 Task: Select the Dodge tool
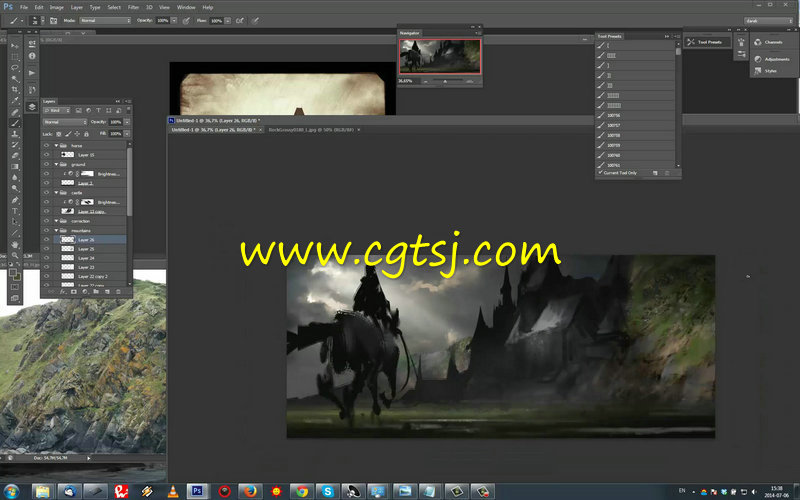[x=15, y=189]
